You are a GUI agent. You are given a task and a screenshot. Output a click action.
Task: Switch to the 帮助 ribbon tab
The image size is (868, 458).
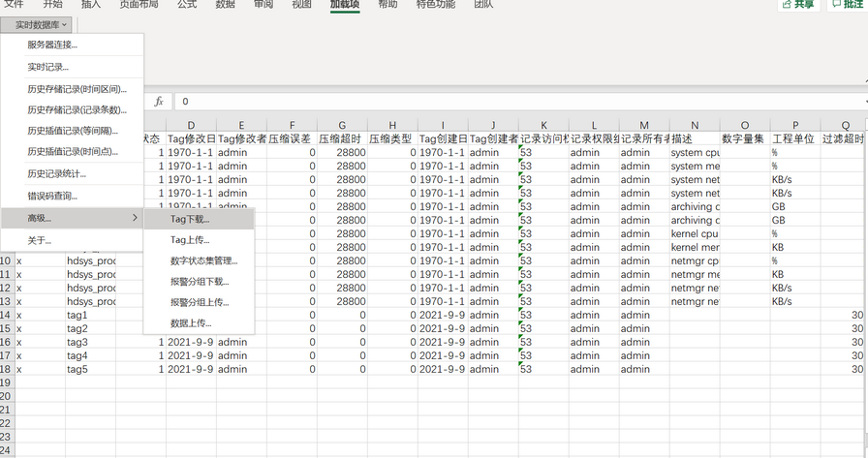tap(387, 5)
